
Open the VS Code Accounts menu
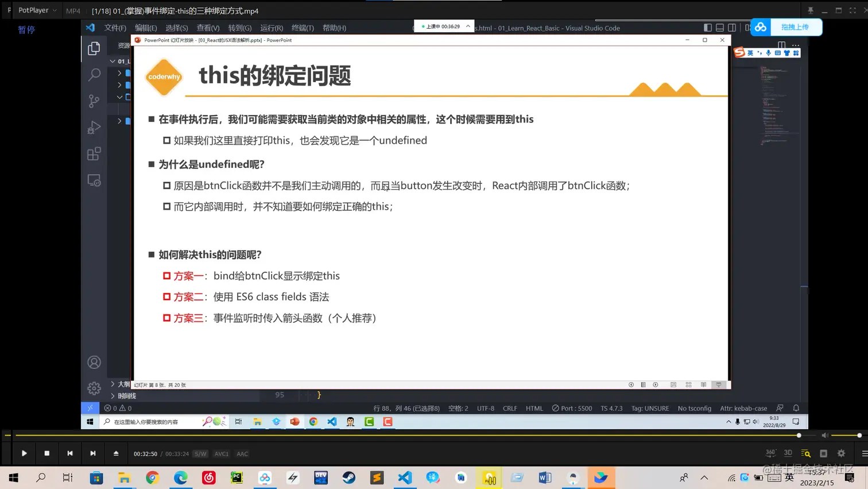coord(94,363)
